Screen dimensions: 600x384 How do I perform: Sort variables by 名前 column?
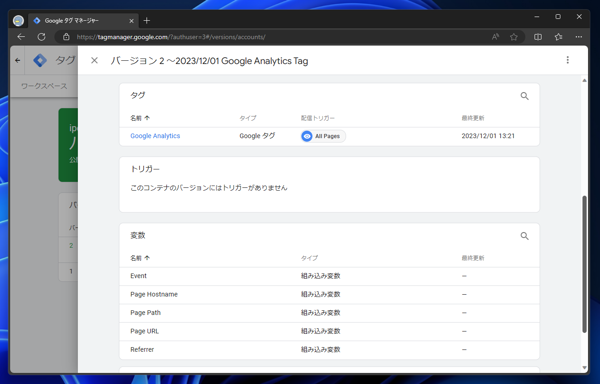140,258
